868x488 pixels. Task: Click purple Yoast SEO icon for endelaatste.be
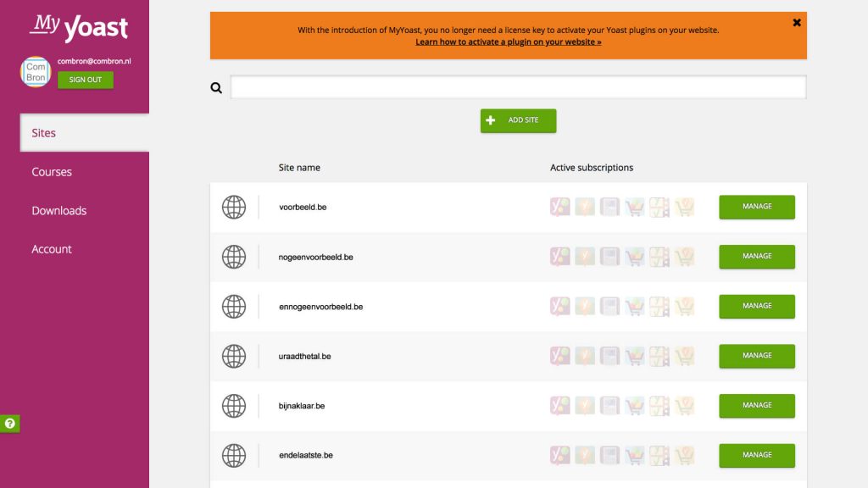point(559,455)
